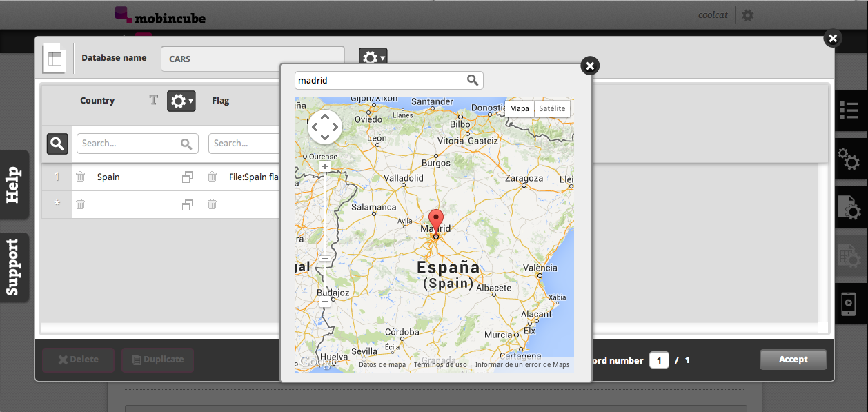
Task: Select the Spain cell in Country column
Action: [138, 177]
